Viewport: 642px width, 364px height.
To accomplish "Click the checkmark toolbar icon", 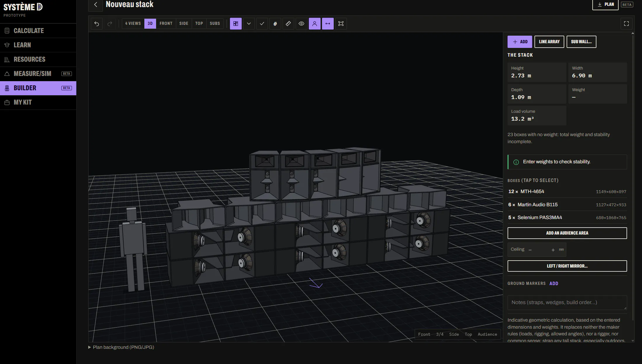I will pyautogui.click(x=262, y=24).
